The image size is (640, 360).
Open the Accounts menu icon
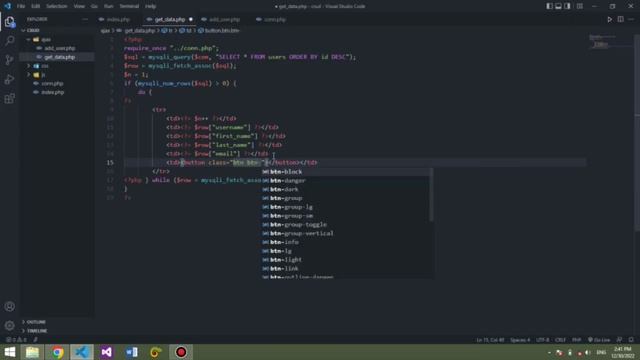pos(9,307)
